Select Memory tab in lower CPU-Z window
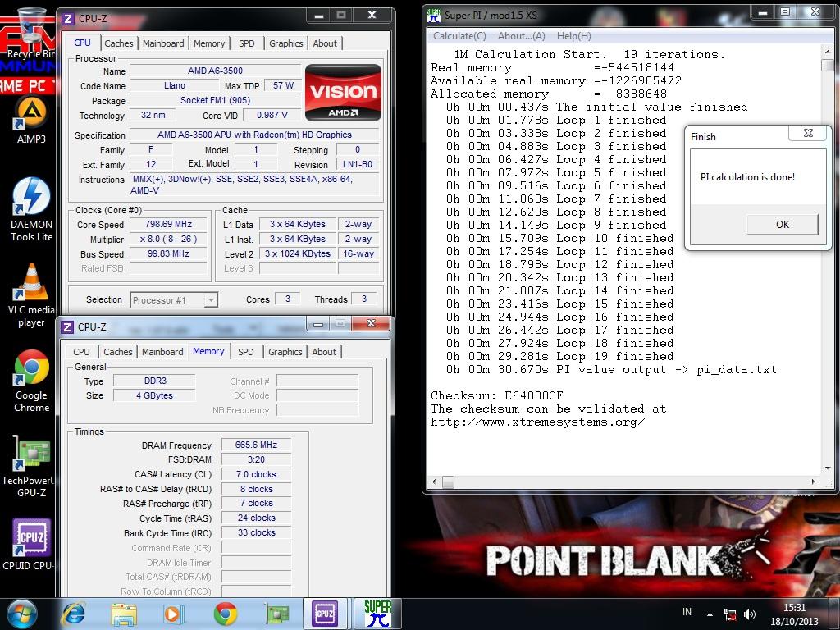 [208, 351]
